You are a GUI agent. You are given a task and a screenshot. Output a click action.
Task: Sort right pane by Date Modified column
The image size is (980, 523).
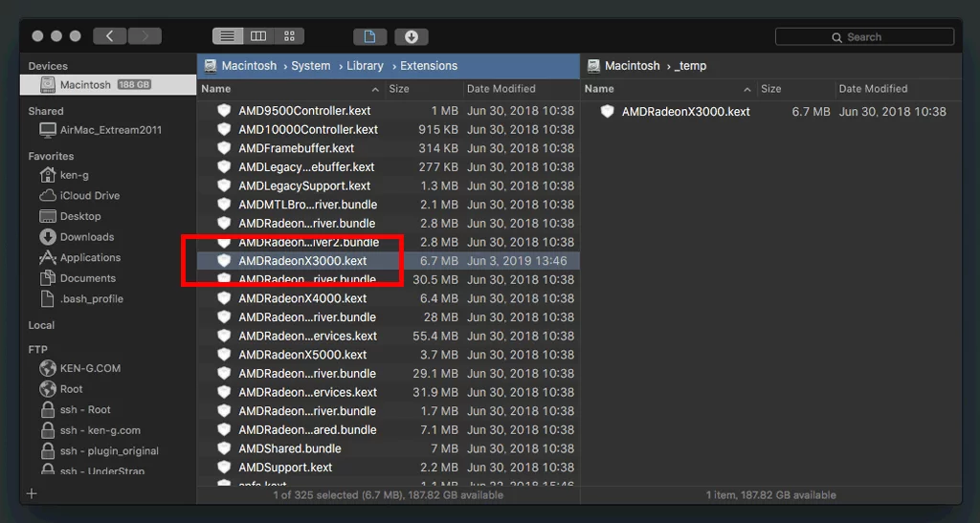[898, 89]
